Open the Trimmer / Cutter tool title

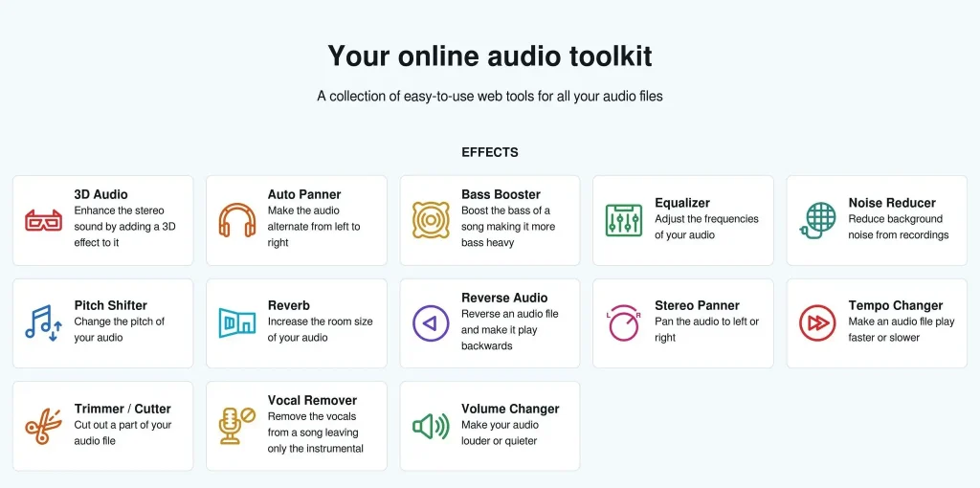tap(122, 409)
